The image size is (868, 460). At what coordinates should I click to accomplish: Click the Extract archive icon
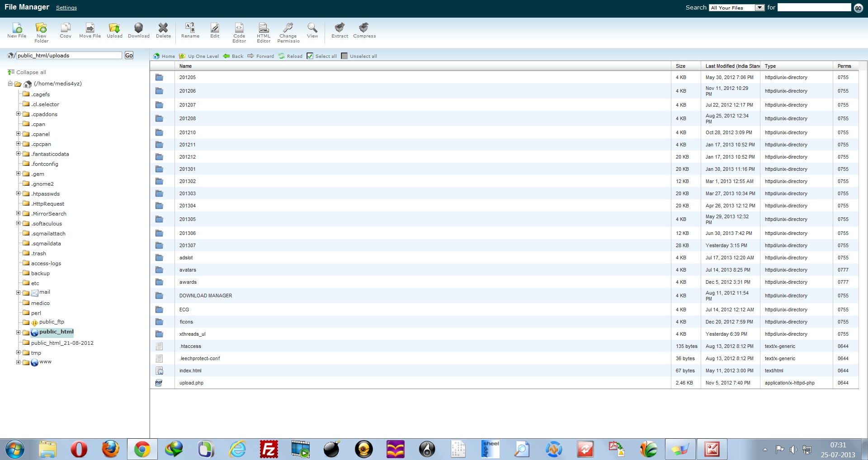[x=340, y=28]
